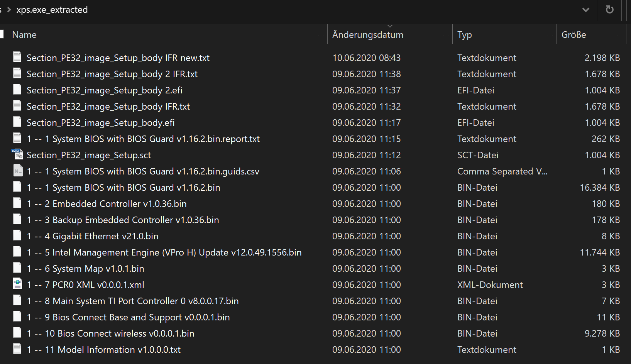Click the XML-Dokument type cell
This screenshot has width=631, height=364.
tap(490, 285)
